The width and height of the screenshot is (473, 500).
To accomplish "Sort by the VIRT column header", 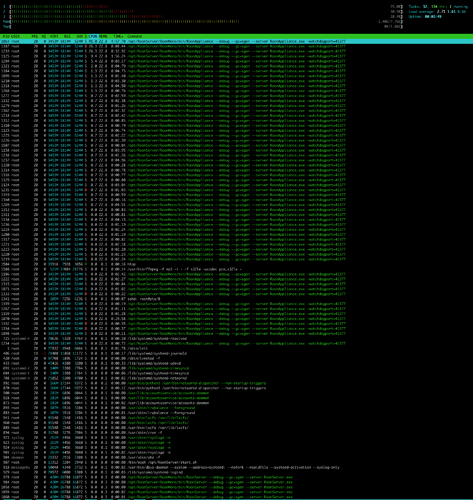I will pos(54,36).
